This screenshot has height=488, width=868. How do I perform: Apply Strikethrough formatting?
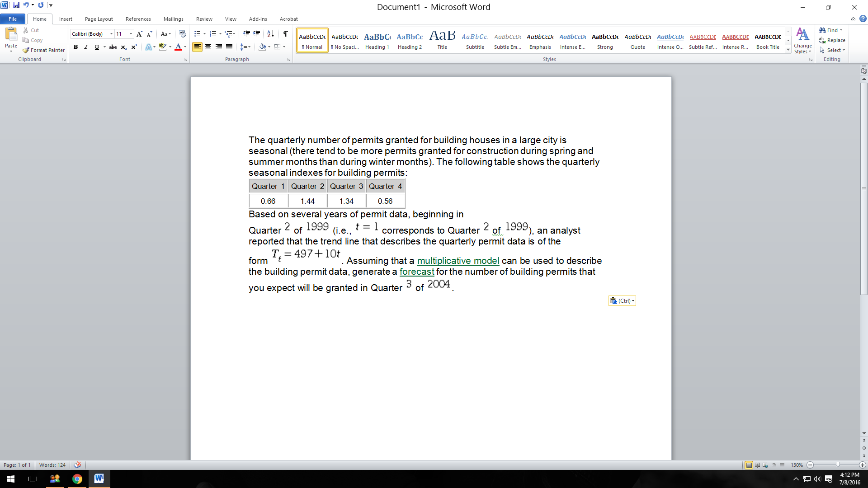113,47
